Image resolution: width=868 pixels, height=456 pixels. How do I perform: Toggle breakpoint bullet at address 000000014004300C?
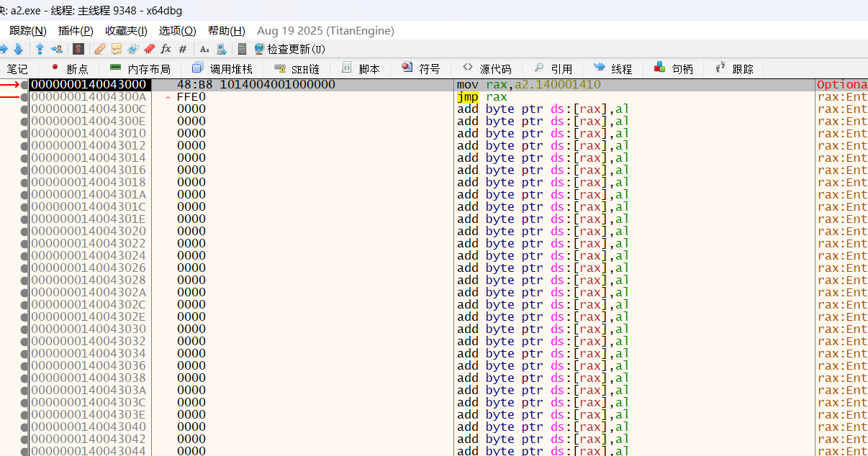25,109
